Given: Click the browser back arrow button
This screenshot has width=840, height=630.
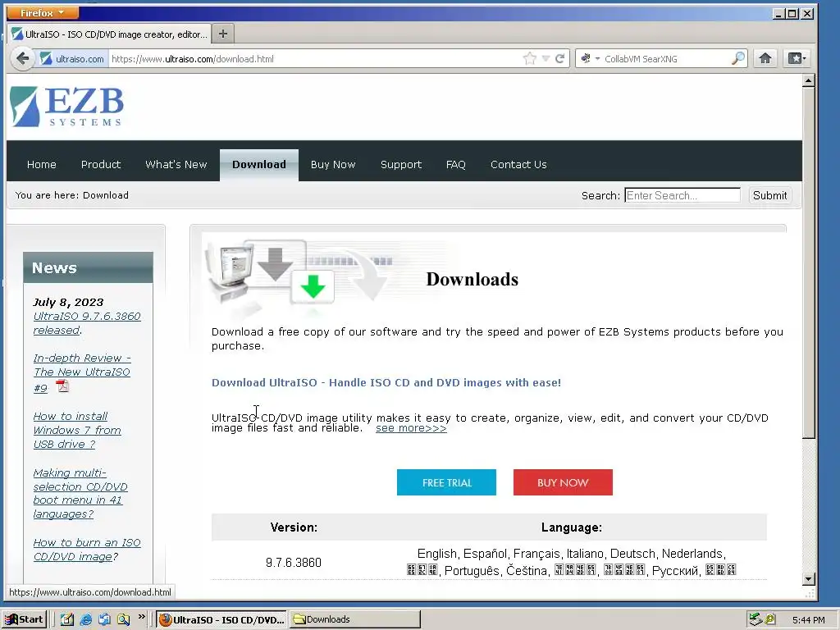Looking at the screenshot, I should click(x=22, y=58).
